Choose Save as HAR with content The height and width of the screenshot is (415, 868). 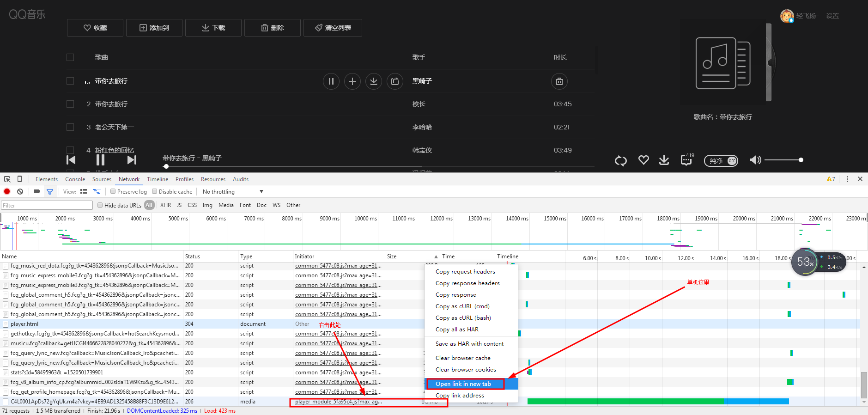(471, 344)
